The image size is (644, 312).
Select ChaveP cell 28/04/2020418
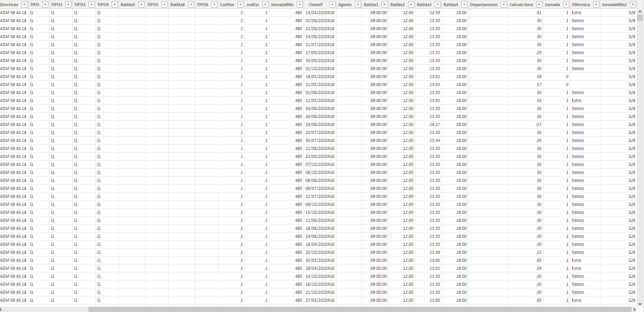[x=320, y=268]
